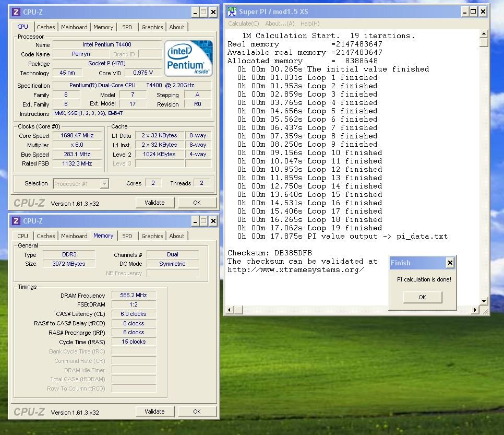The width and height of the screenshot is (504, 435).
Task: Open the About...(A) menu in Super PI
Action: click(280, 23)
